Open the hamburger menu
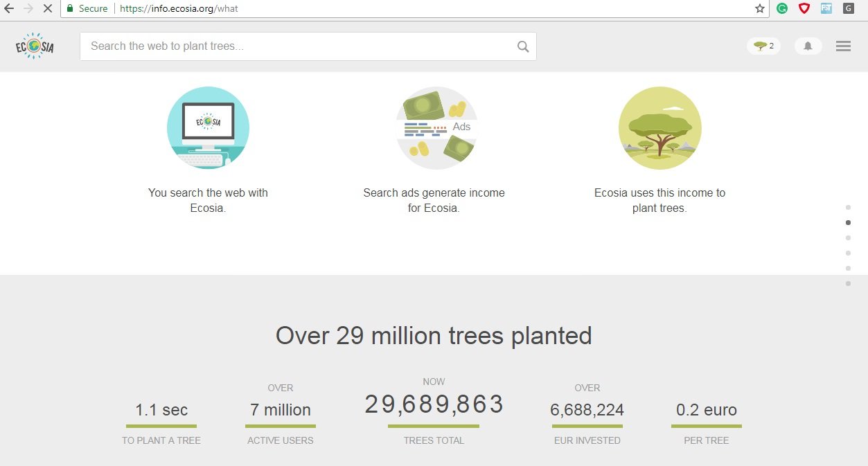Image resolution: width=868 pixels, height=466 pixels. (x=843, y=46)
